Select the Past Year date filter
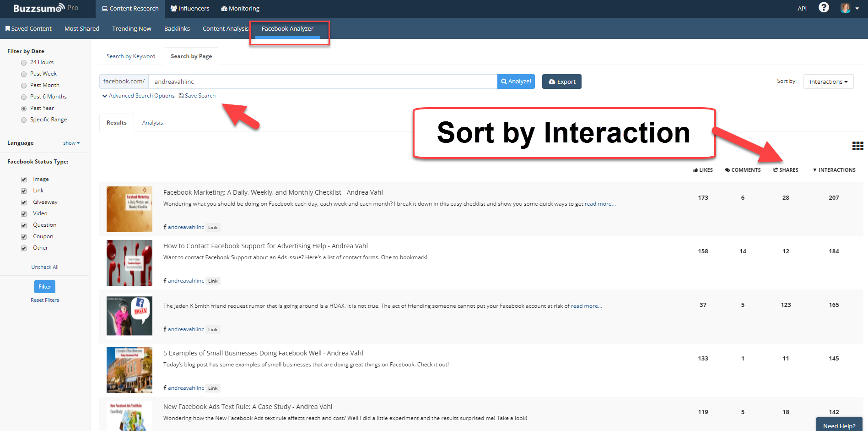Image resolution: width=868 pixels, height=431 pixels. pos(24,109)
